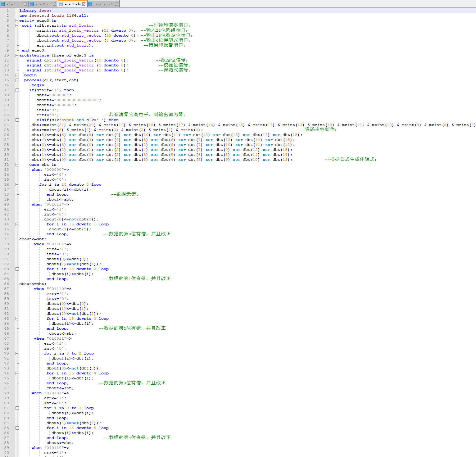Collapse the 'for i in 0 to 3 loop' fold
This screenshot has width=476, height=457.
[17, 408]
